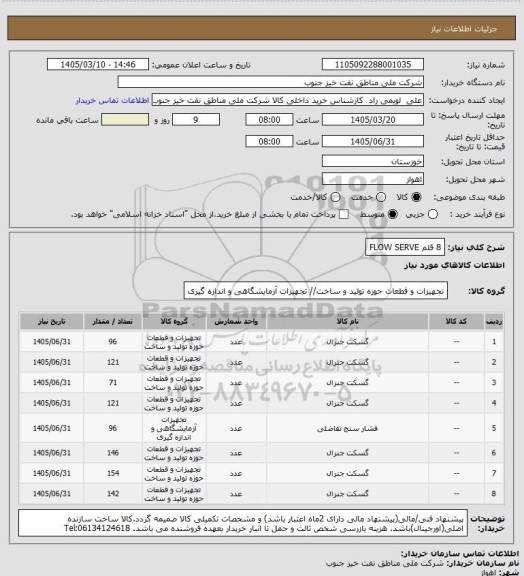Click quantity 71 in row 3
The image size is (524, 576).
click(112, 382)
